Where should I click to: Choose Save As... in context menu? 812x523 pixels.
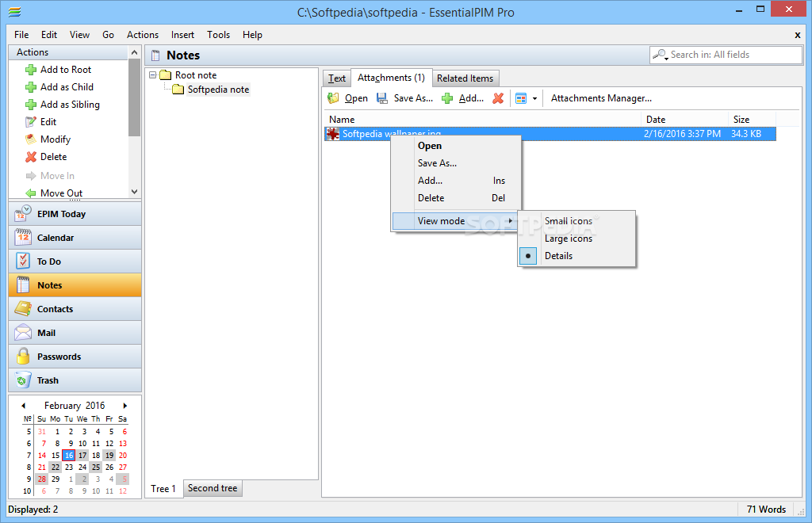tap(456, 163)
